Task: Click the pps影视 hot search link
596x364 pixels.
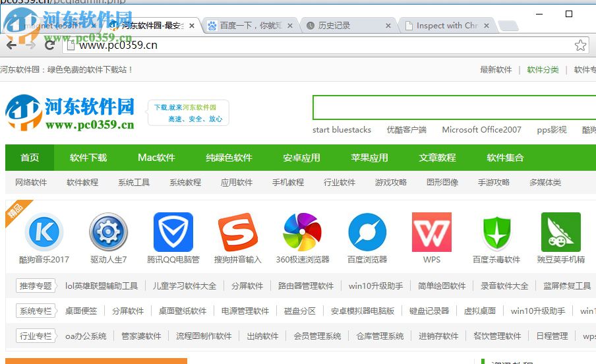Action: (x=552, y=130)
